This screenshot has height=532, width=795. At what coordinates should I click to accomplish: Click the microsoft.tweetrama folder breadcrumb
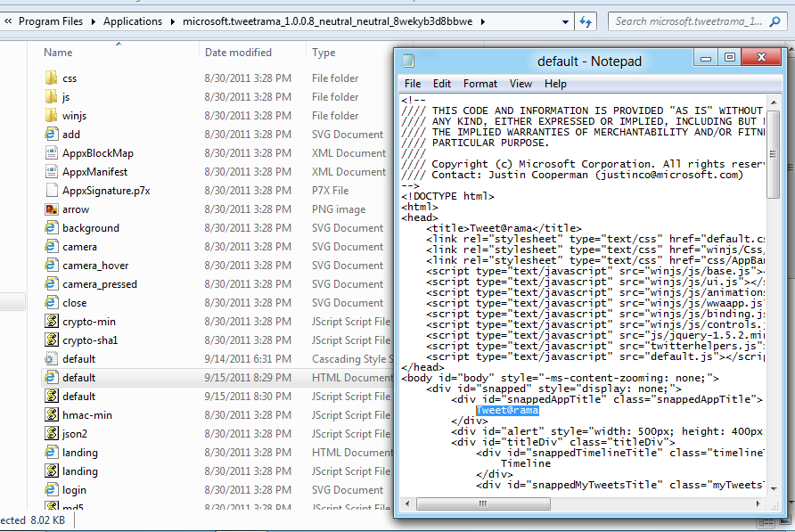[x=327, y=21]
